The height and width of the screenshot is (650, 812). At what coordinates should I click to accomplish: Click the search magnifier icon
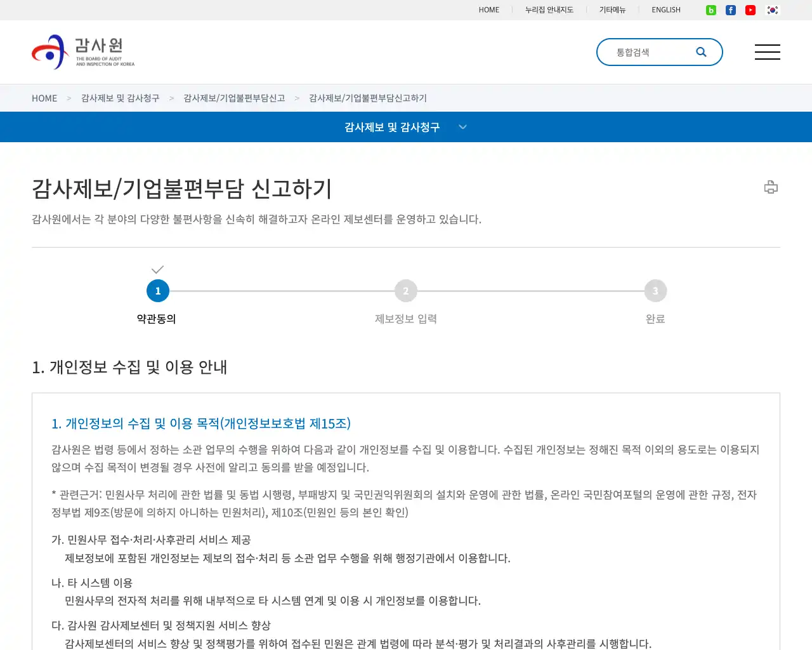[x=701, y=52]
